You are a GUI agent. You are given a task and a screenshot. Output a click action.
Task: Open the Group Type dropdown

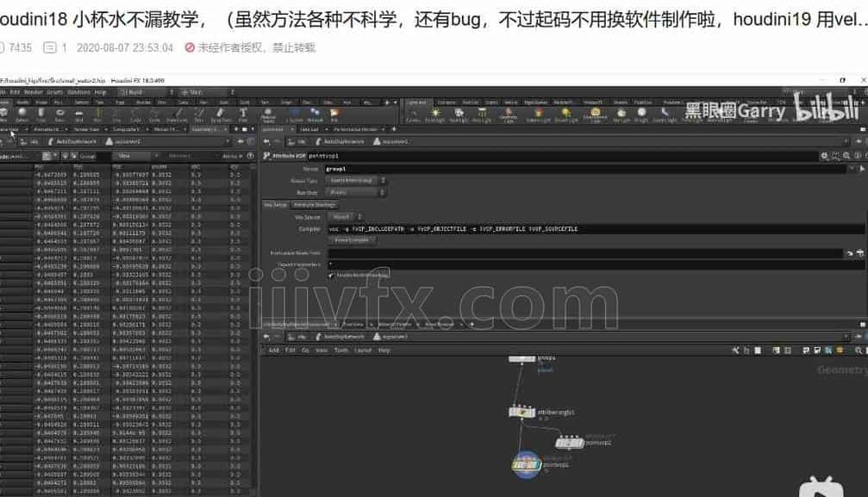tap(356, 180)
